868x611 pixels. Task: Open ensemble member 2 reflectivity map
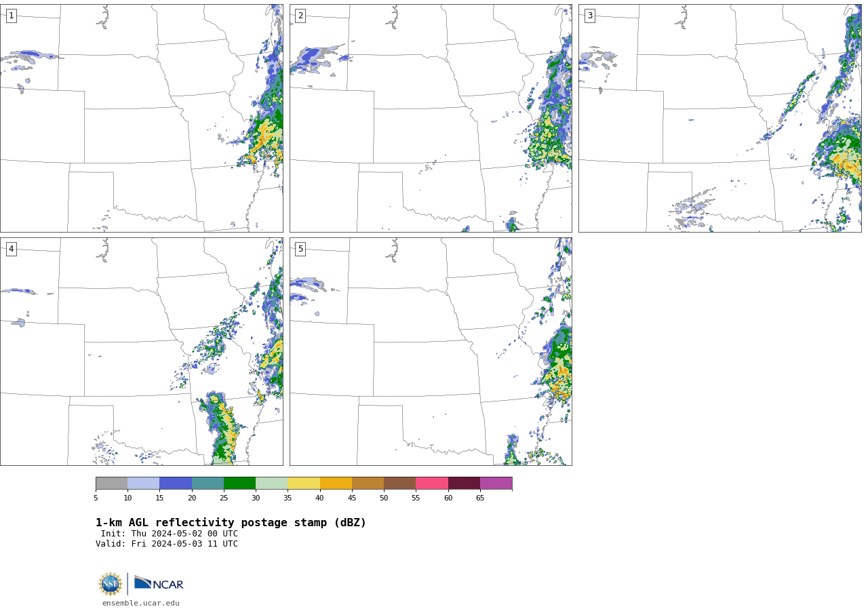431,118
